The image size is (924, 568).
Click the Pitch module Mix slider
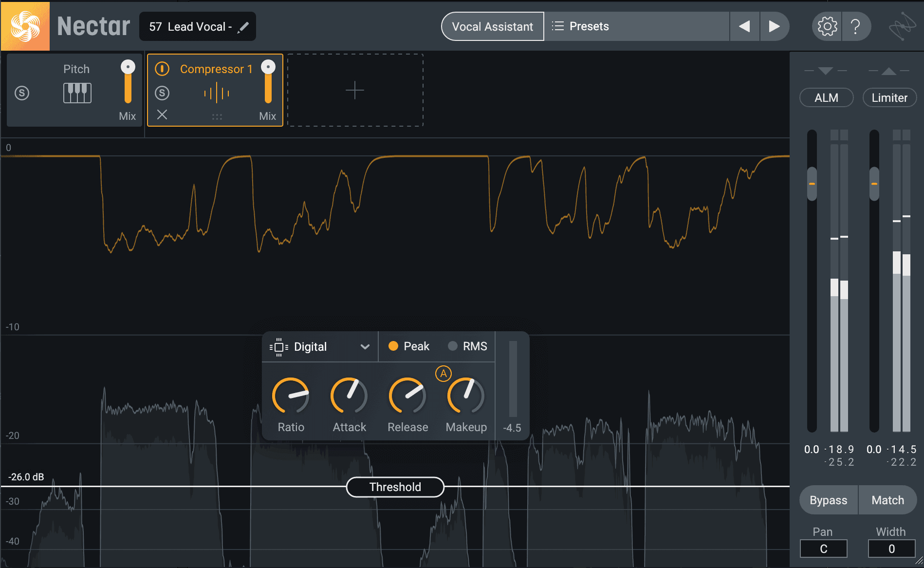click(128, 81)
